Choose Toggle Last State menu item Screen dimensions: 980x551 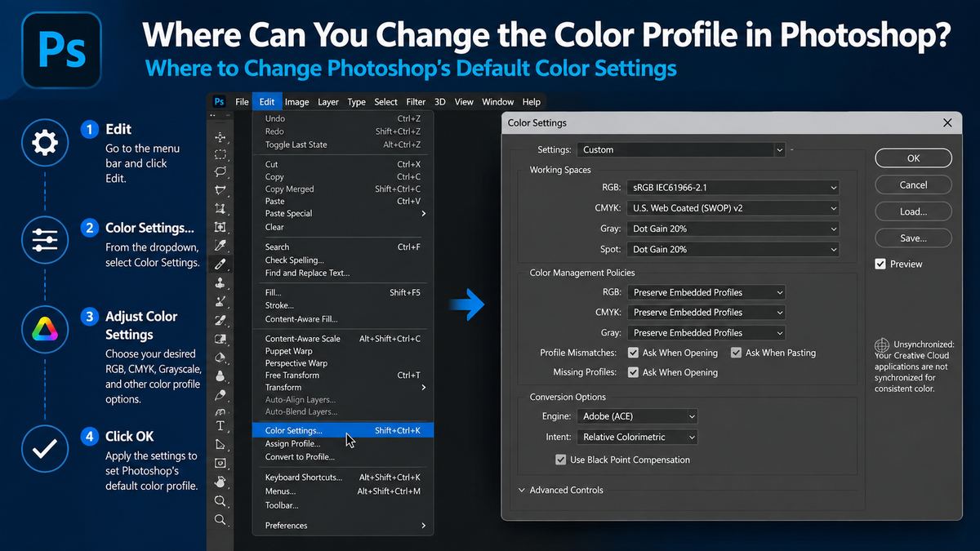[344, 144]
